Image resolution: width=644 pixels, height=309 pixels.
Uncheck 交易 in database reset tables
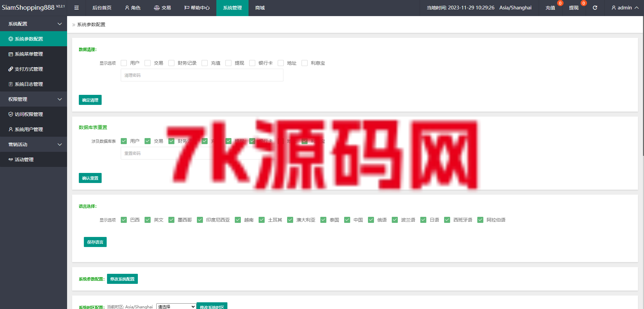(x=148, y=141)
